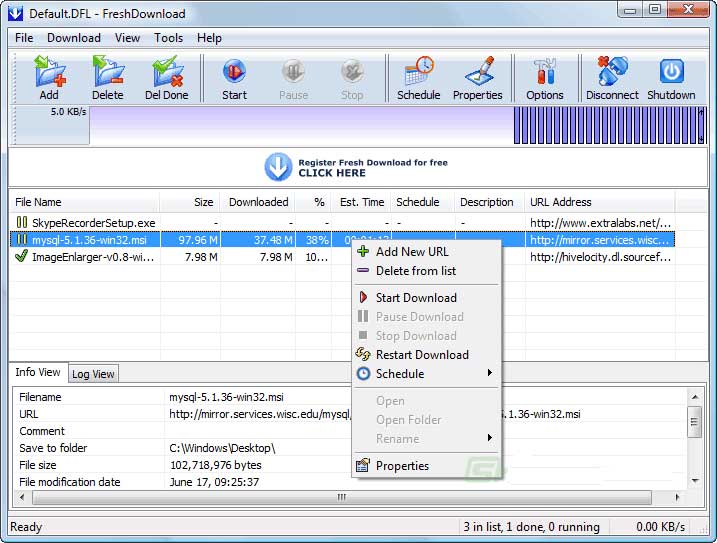
Task: Click the green checkmark beside ImageEnlarger
Action: click(21, 256)
